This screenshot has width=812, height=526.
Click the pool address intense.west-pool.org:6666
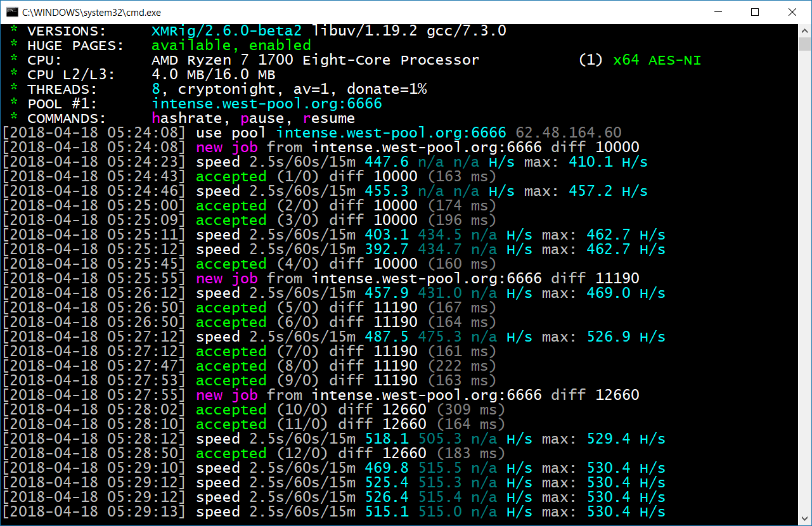[266, 103]
